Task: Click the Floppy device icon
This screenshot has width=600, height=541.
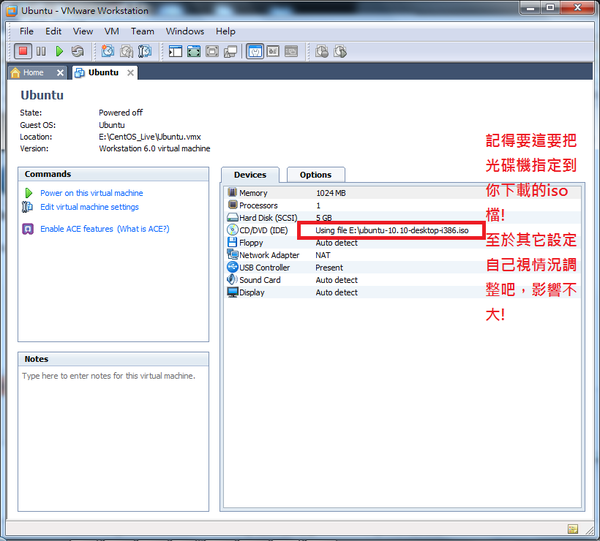Action: pyautogui.click(x=232, y=242)
